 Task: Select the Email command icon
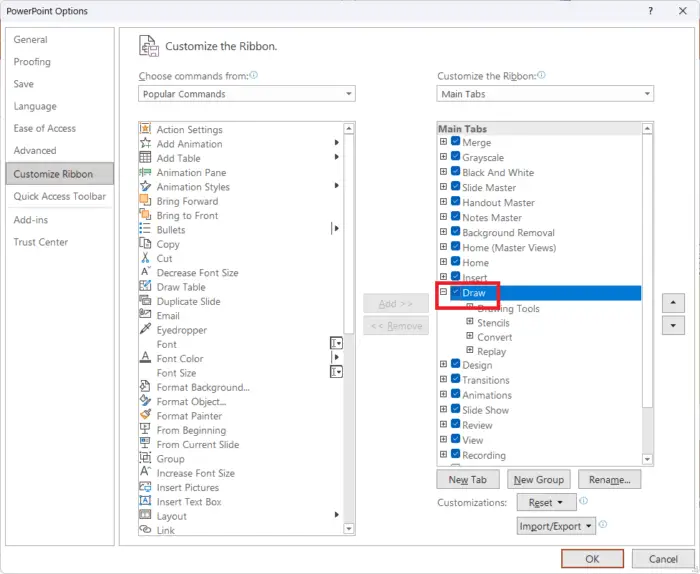click(145, 315)
